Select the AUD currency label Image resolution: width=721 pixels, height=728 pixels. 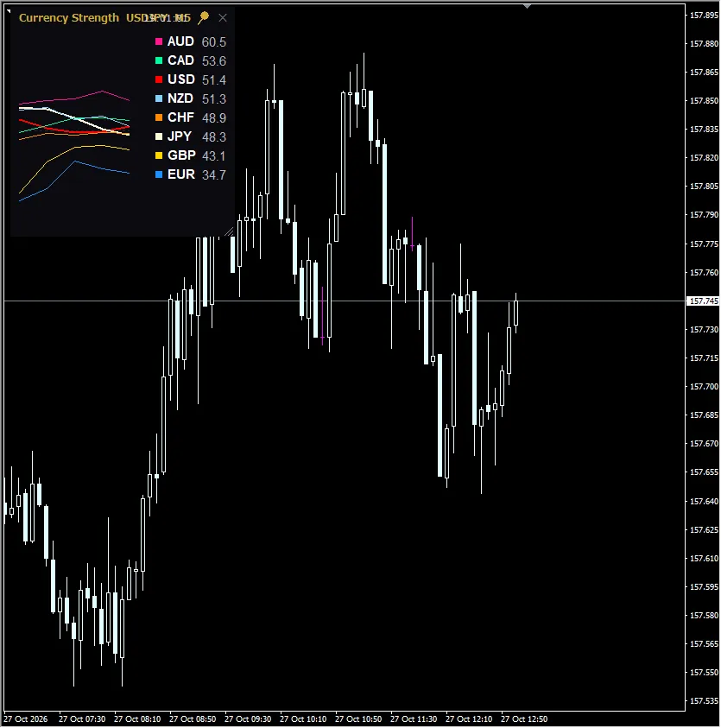pyautogui.click(x=180, y=41)
